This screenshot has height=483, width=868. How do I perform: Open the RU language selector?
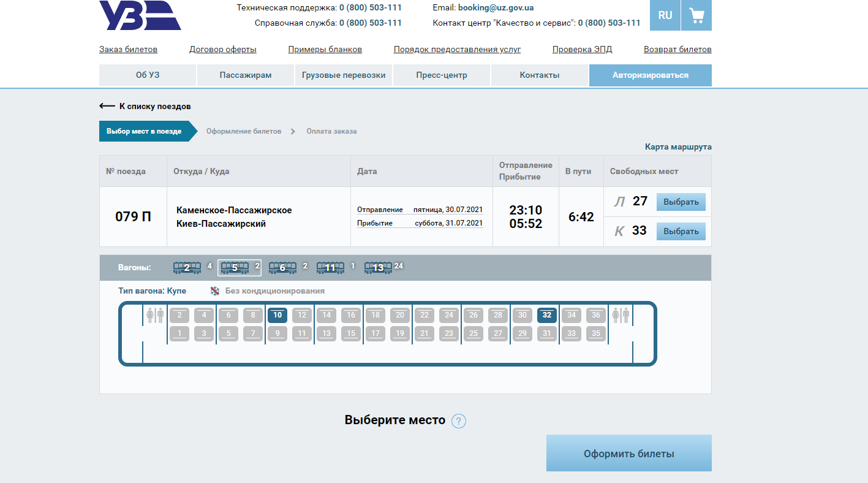click(665, 15)
